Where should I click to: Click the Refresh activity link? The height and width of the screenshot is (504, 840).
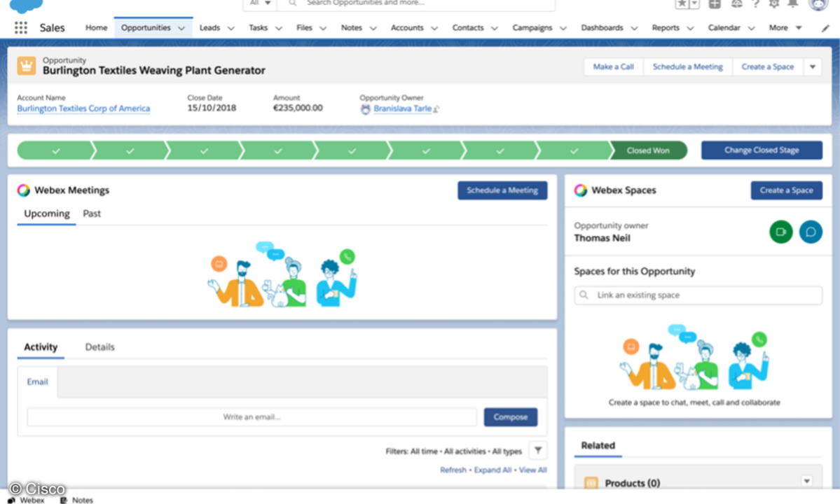tap(453, 470)
